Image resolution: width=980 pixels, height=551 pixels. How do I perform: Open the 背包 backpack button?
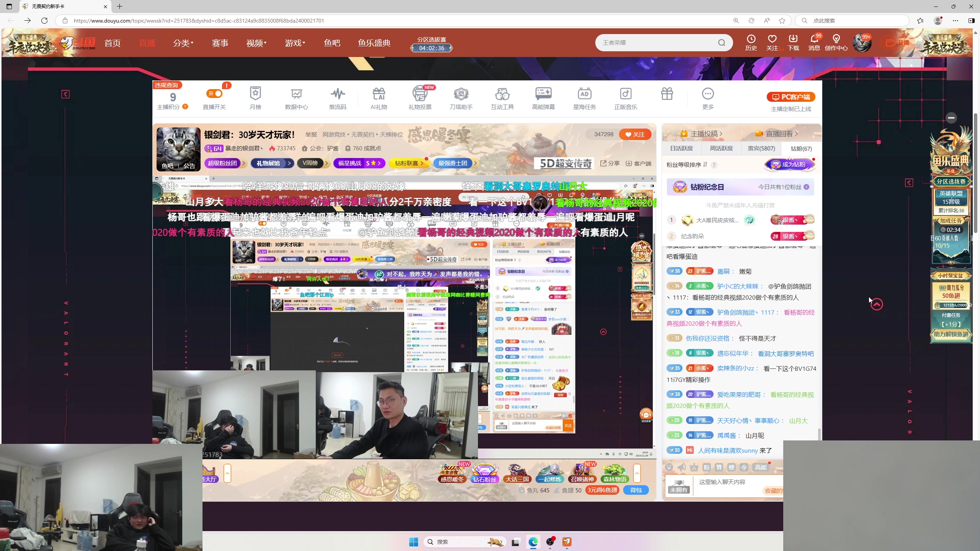point(636,490)
